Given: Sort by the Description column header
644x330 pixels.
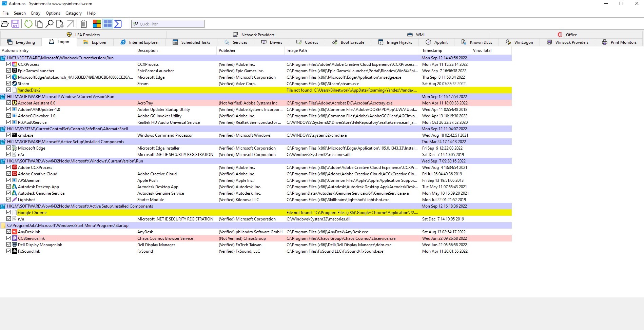Looking at the screenshot, I should pyautogui.click(x=176, y=51).
